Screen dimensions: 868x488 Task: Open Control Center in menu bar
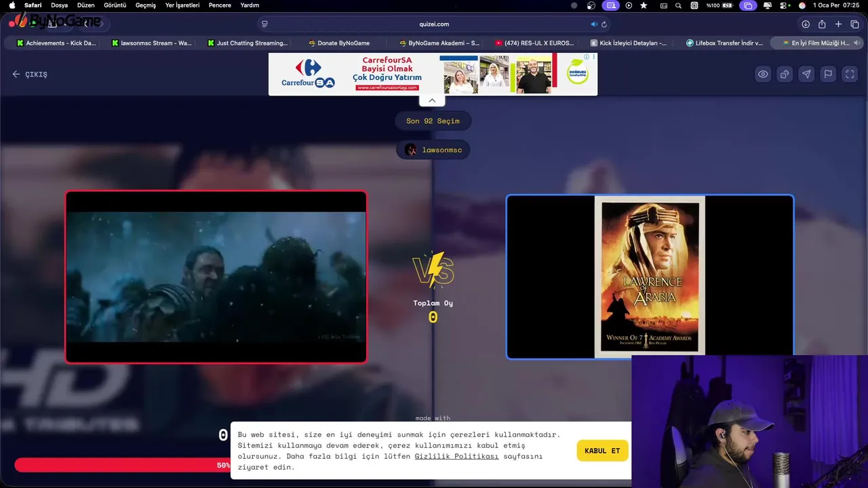point(784,5)
